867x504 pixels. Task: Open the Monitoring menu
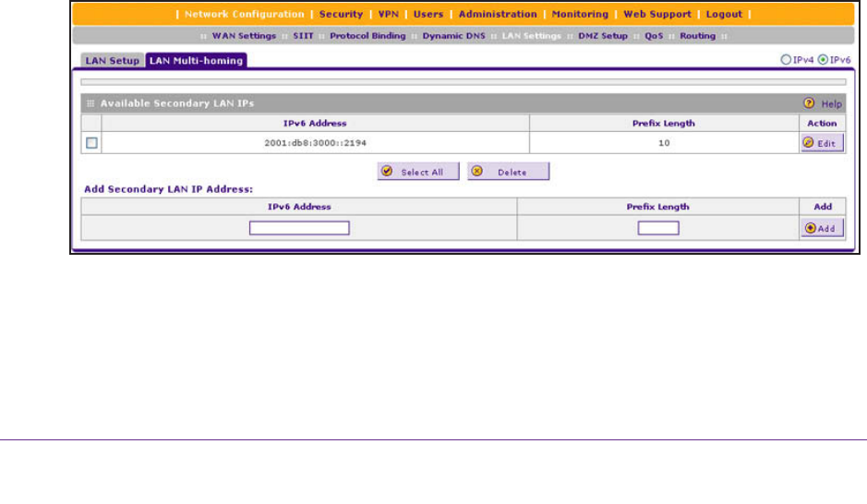(x=580, y=15)
